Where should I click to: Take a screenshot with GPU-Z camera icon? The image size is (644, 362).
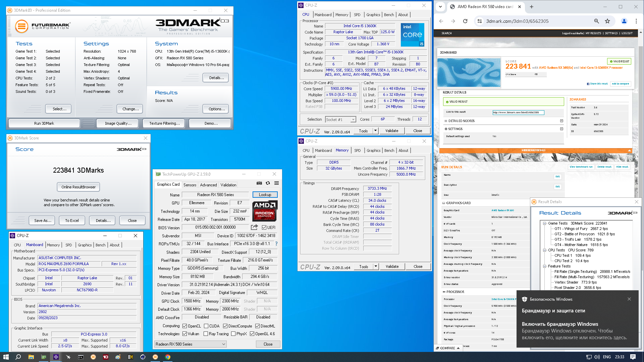point(259,183)
